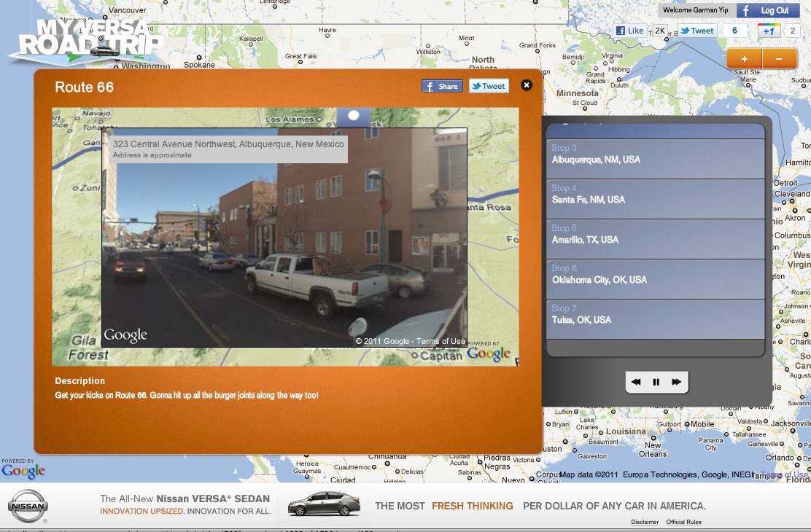Image resolution: width=811 pixels, height=532 pixels.
Task: Click the Welcome Garman Yip text
Action: [696, 10]
